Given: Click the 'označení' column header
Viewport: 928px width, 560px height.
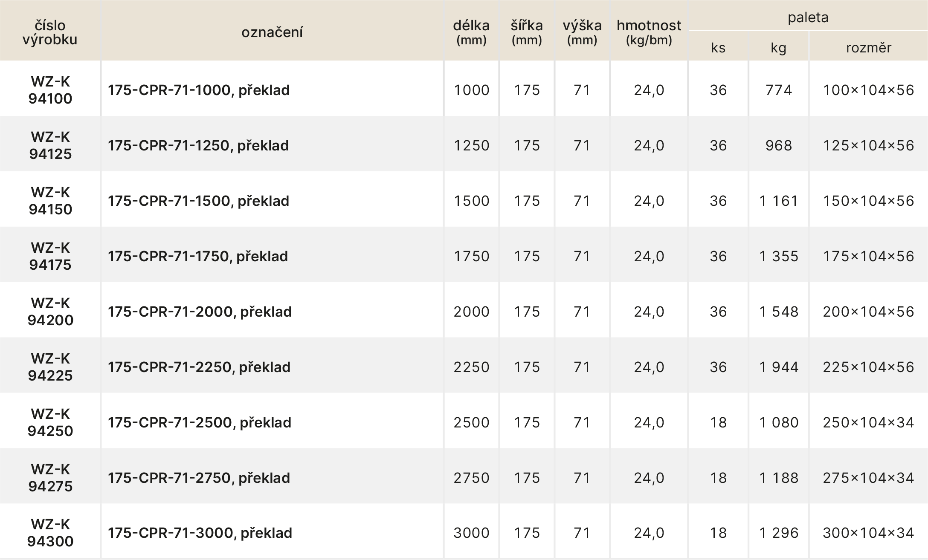Looking at the screenshot, I should 272,32.
